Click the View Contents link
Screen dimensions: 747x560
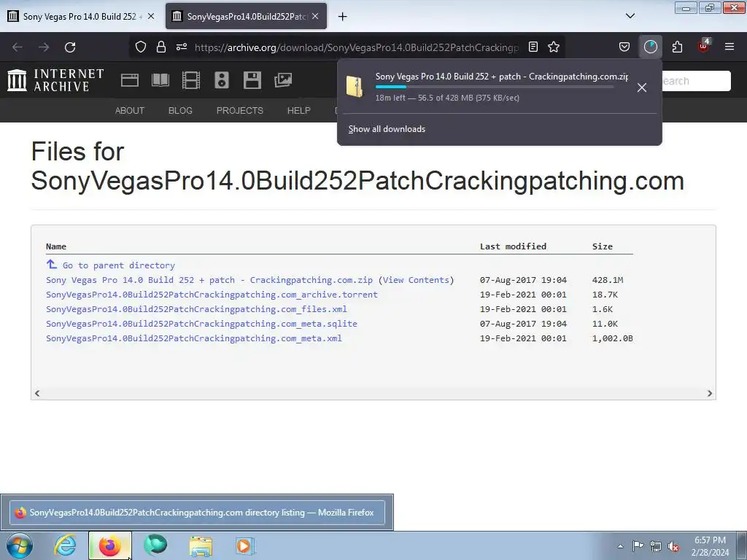pyautogui.click(x=416, y=280)
